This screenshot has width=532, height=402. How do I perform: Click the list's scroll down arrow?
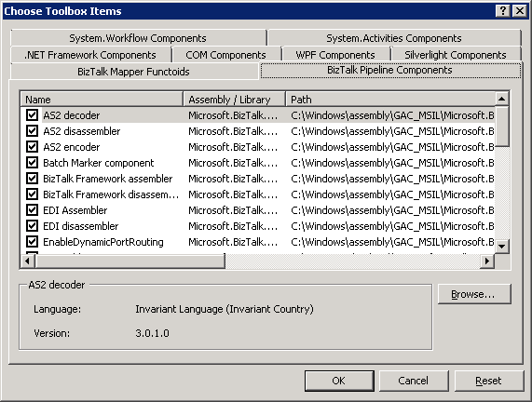(502, 246)
